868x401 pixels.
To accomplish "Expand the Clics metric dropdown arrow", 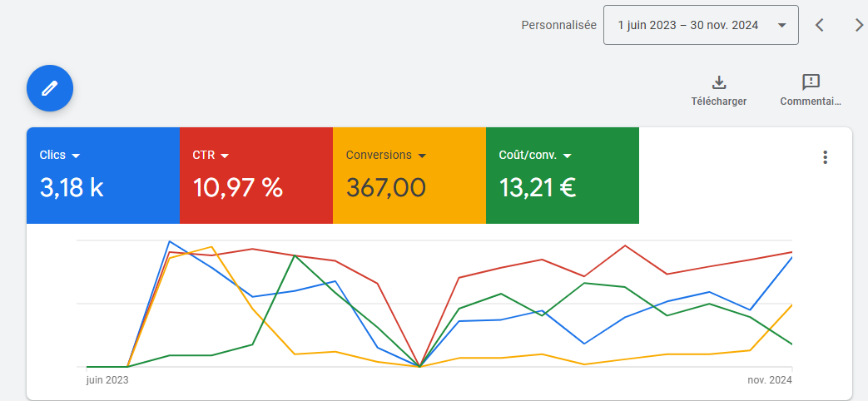I will pyautogui.click(x=76, y=156).
